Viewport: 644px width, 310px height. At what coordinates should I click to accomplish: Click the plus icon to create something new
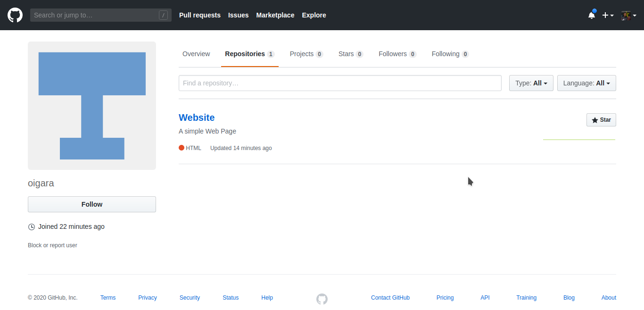coord(605,15)
